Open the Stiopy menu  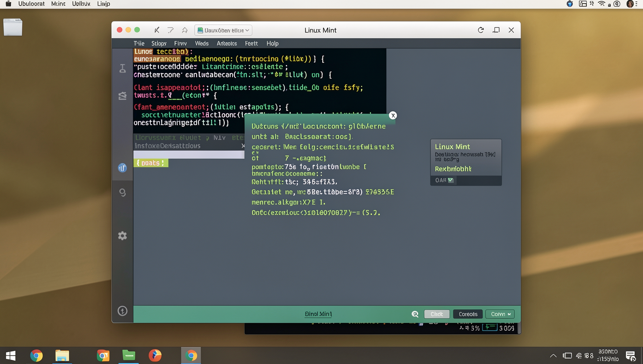point(159,43)
